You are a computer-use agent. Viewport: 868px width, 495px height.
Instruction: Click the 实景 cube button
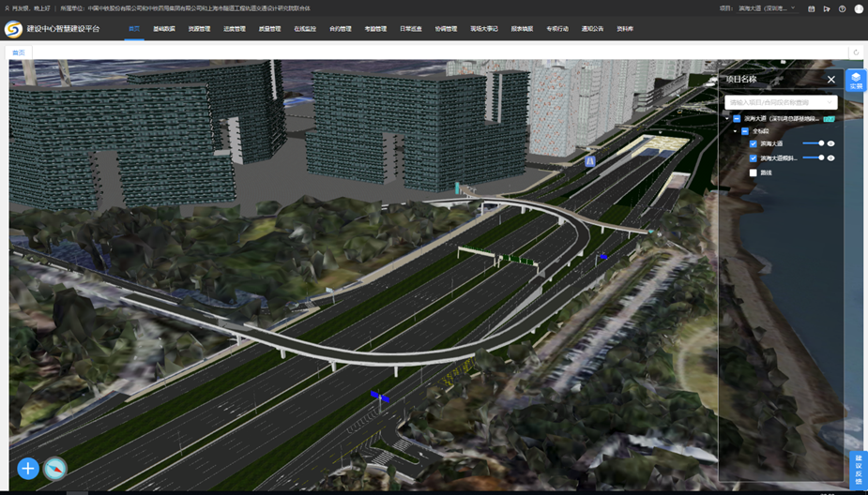[857, 81]
